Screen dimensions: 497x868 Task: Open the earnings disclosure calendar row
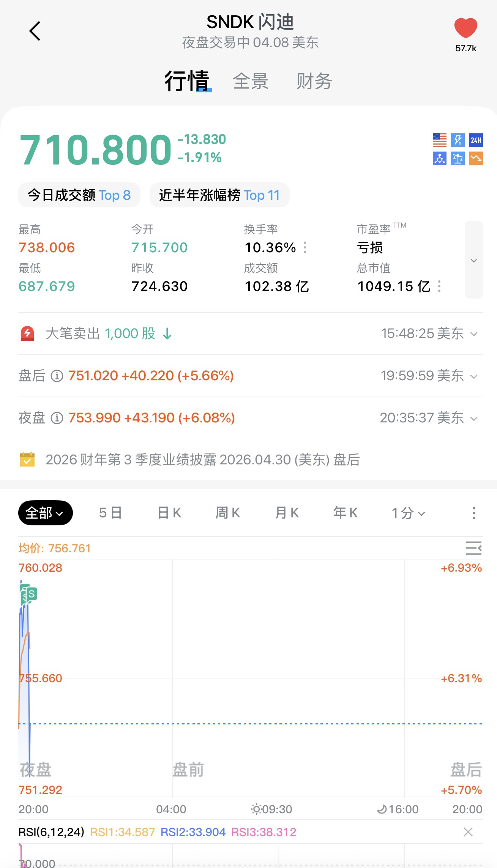(203, 460)
